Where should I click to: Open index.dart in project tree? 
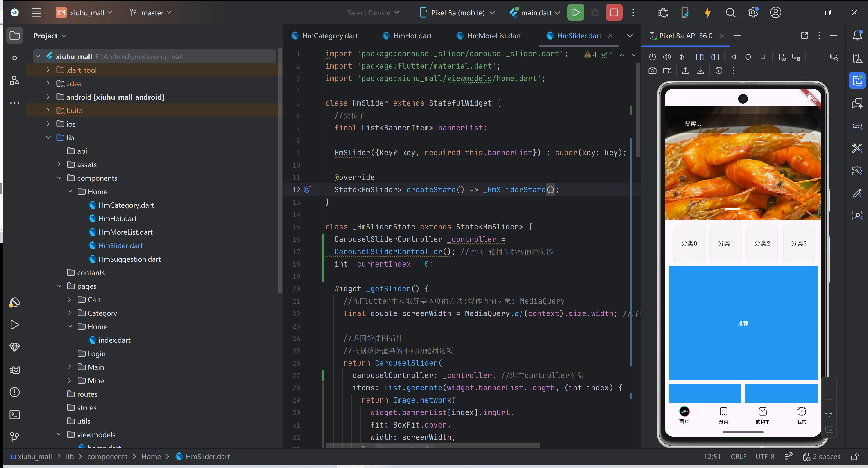click(114, 340)
